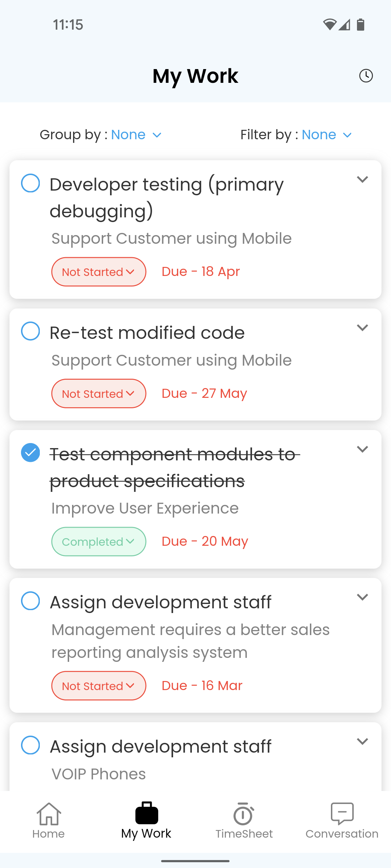Open the Assign development staff sales reporting task
Viewport: 391px width, 868px height.
161,603
